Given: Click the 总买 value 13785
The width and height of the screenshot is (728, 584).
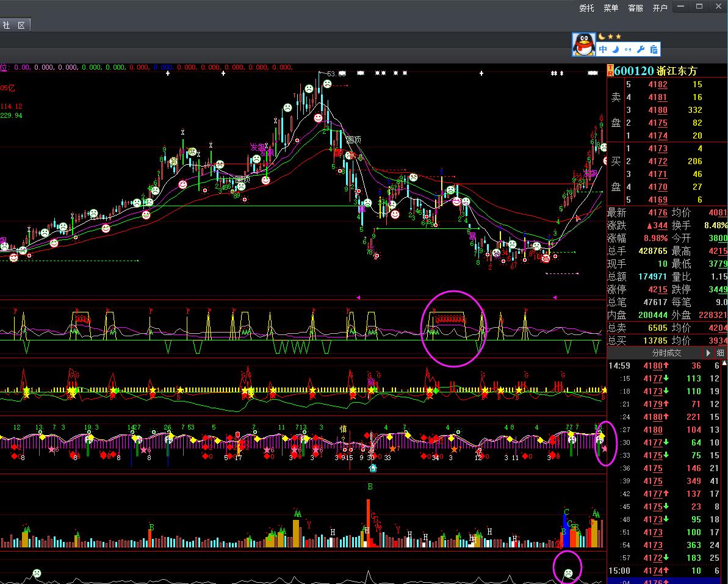Looking at the screenshot, I should [x=655, y=341].
